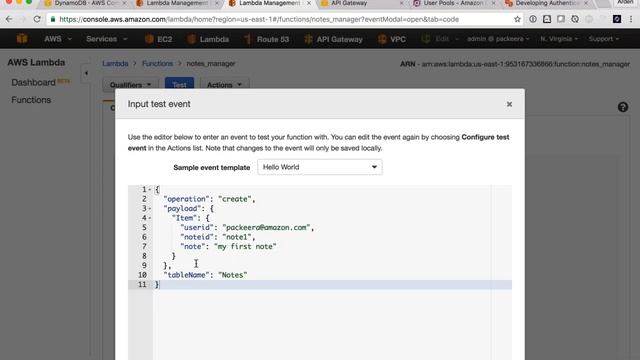Switch to the DynamoDB browser tab
640x360 pixels.
click(x=85, y=4)
